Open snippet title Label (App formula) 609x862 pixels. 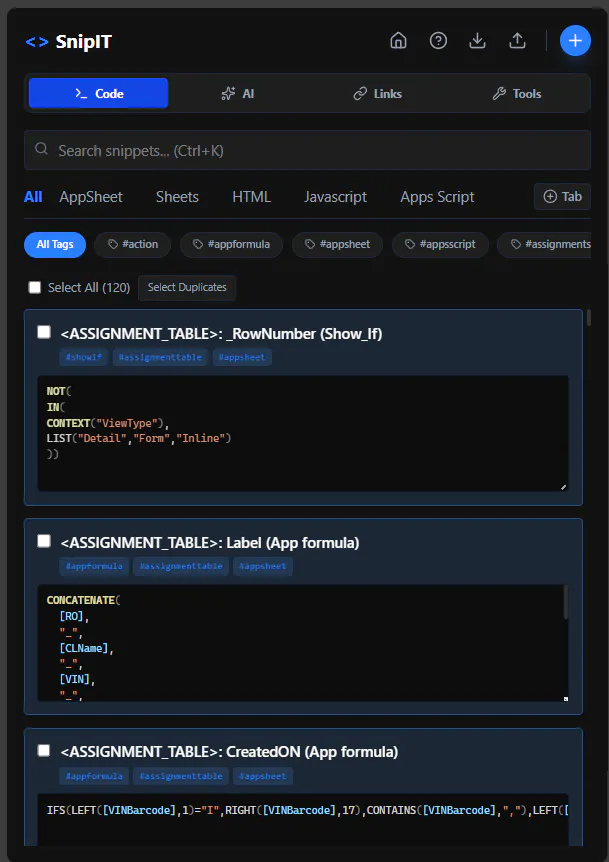coord(210,543)
